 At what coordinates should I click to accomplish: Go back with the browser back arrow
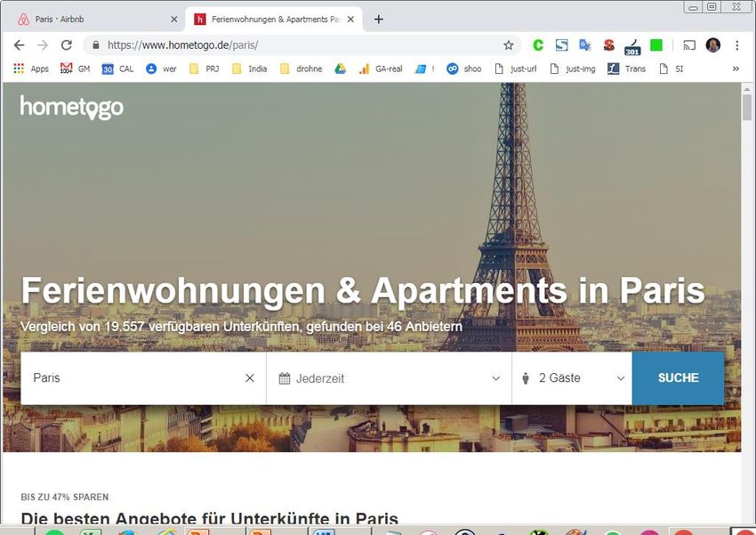[x=19, y=45]
